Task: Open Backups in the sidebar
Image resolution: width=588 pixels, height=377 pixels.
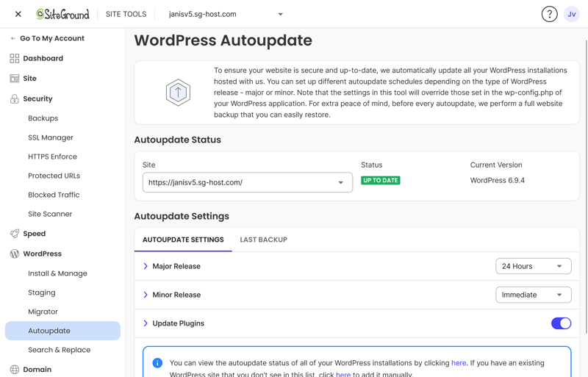Action: (x=43, y=118)
